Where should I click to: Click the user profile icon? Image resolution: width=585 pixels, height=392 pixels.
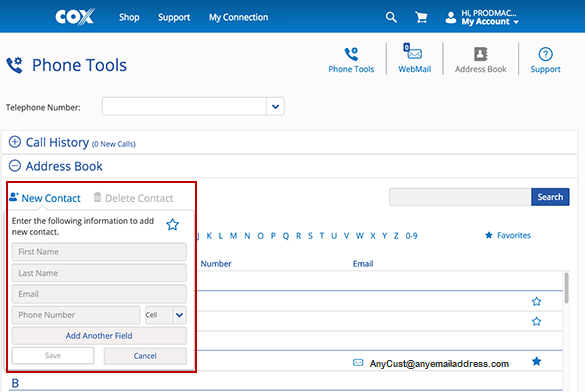[x=451, y=18]
